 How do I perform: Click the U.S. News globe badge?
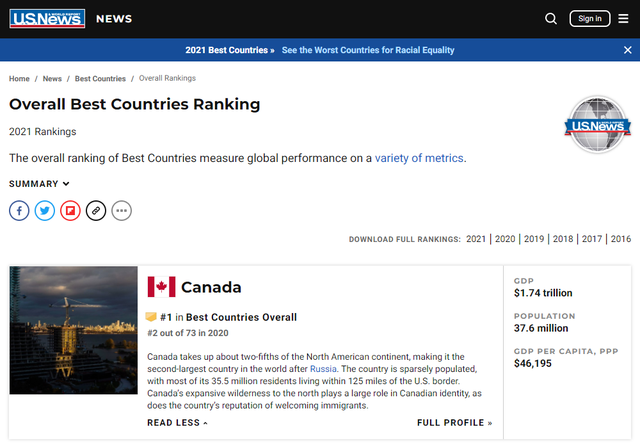tap(598, 125)
